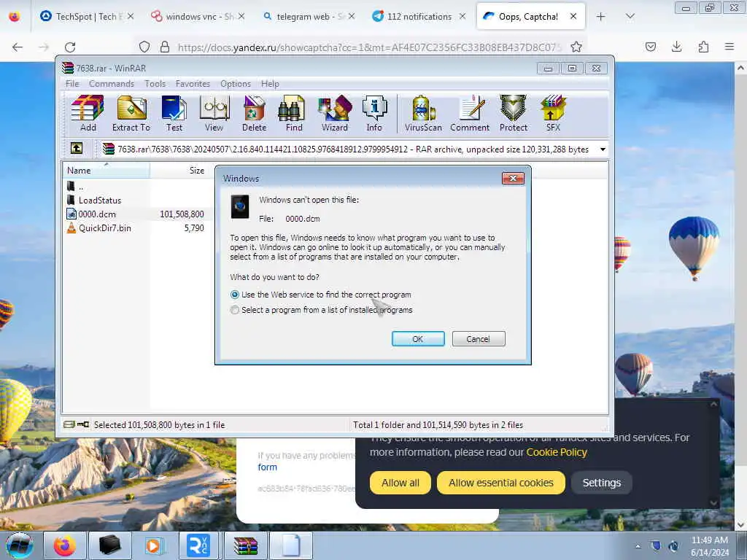This screenshot has width=747, height=560.
Task: Open Firefox downloads panel
Action: pos(676,47)
